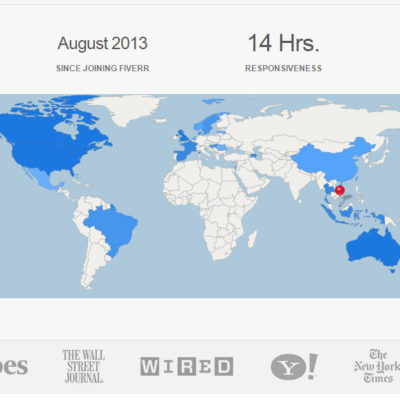This screenshot has width=400, height=400.
Task: Click The Wall Street Journal logo
Action: [x=84, y=366]
